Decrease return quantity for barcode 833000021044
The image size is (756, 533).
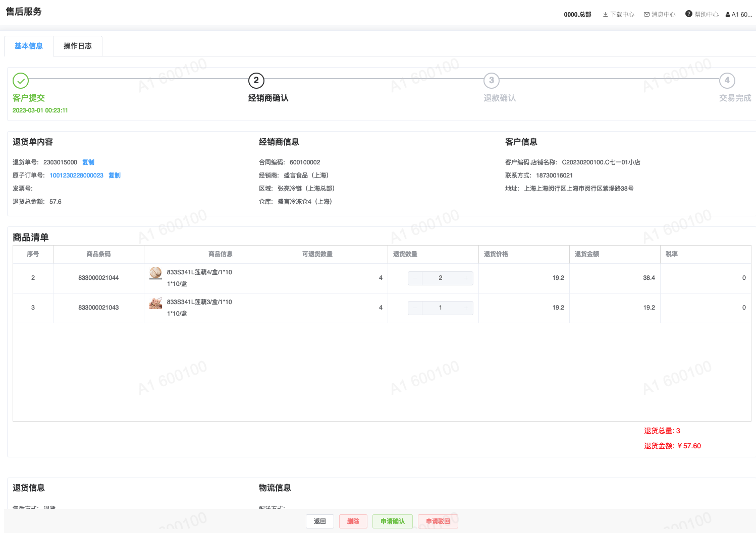[x=415, y=278]
